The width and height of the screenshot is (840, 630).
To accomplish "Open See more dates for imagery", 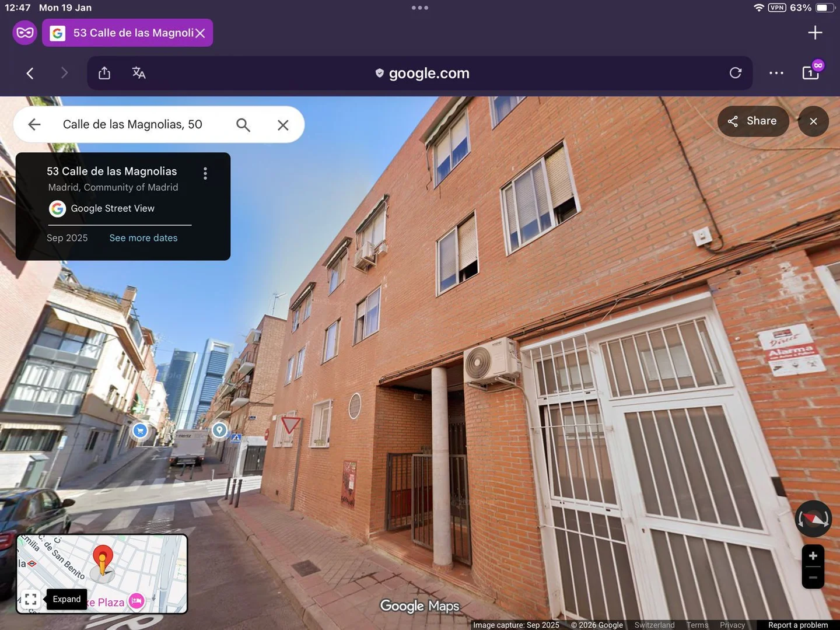I will [143, 237].
